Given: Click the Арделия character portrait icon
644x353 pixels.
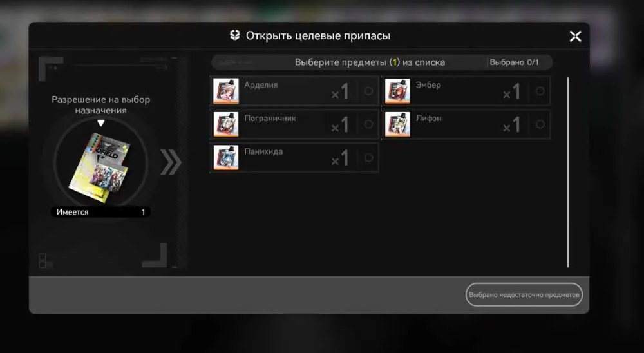Looking at the screenshot, I should coord(226,91).
